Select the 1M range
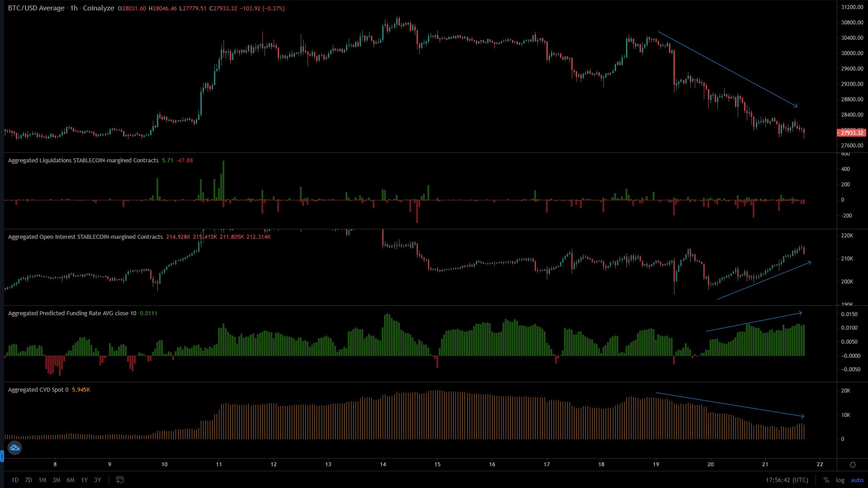Viewport: 868px width, 488px height. coord(42,480)
